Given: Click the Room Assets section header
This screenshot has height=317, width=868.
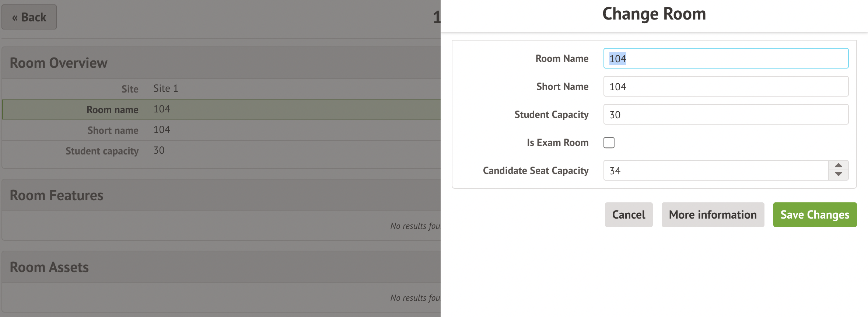Looking at the screenshot, I should click(x=49, y=267).
